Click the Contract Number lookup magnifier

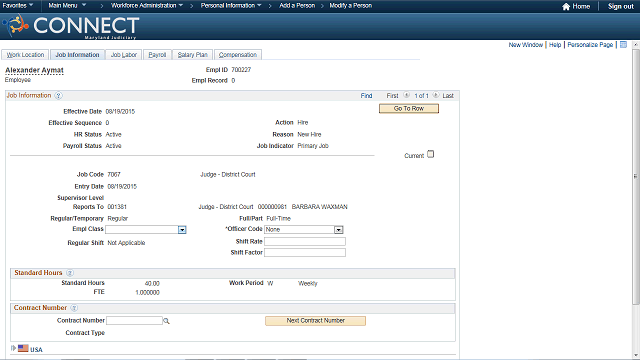click(x=166, y=321)
